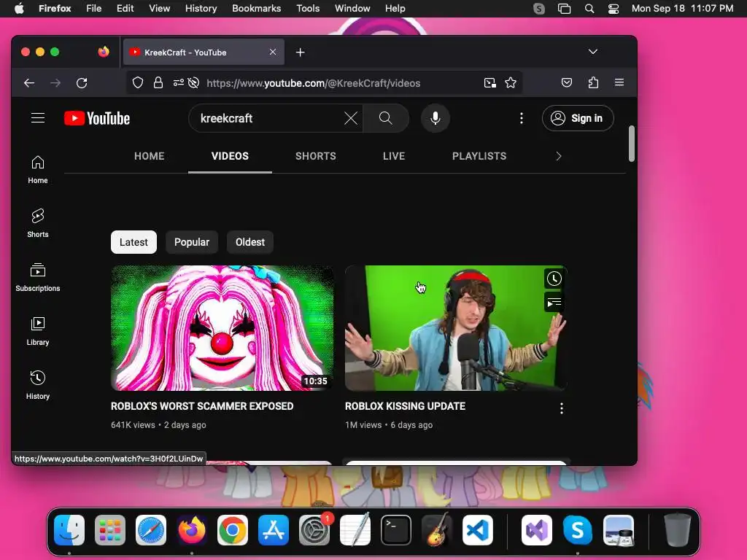Open the YouTube guide hamburger menu
Viewport: 747px width, 560px height.
[x=38, y=117]
